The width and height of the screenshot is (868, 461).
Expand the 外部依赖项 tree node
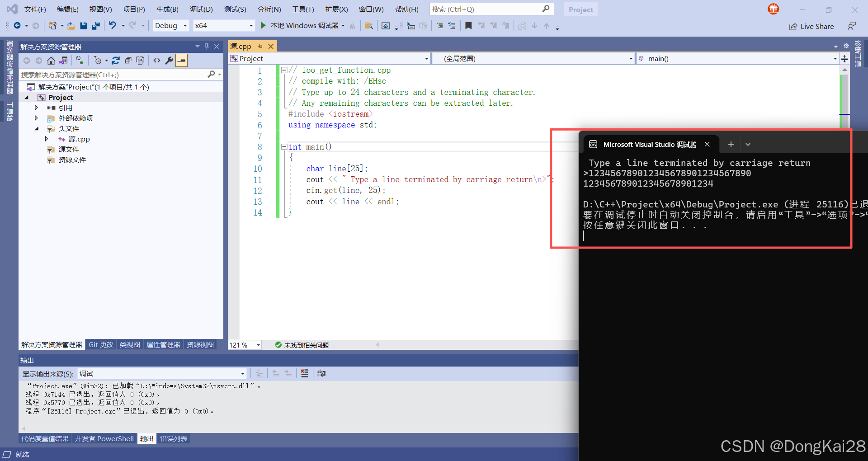[36, 118]
